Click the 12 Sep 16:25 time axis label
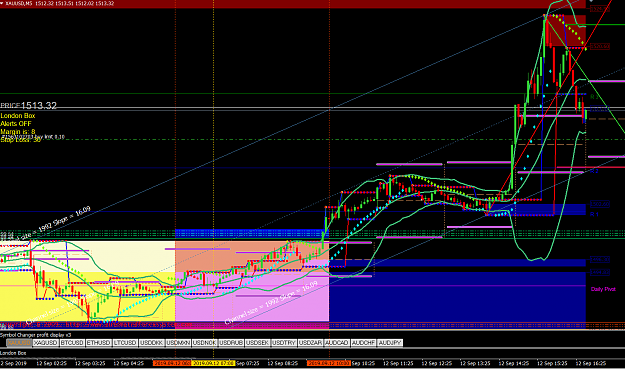The width and height of the screenshot is (625, 370). coord(591,363)
